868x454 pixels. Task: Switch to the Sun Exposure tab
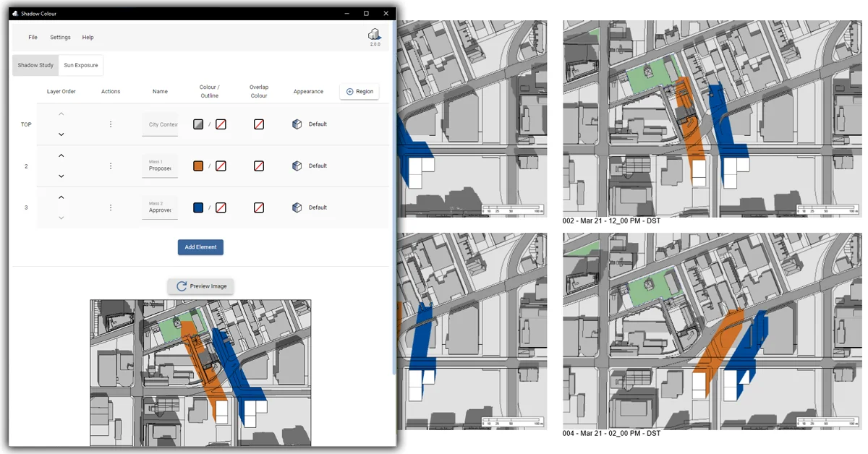click(x=81, y=65)
